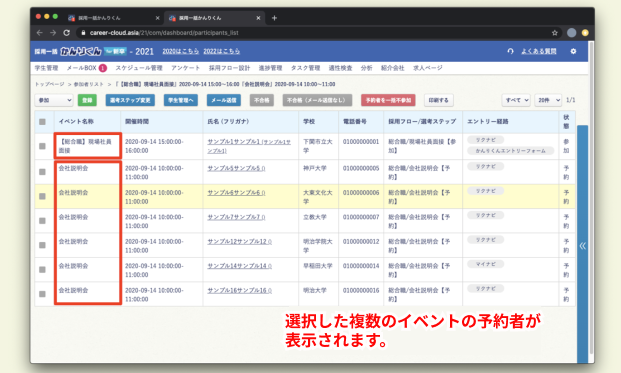
Task: Toggle select-all checkbox in table header
Action: 42,122
